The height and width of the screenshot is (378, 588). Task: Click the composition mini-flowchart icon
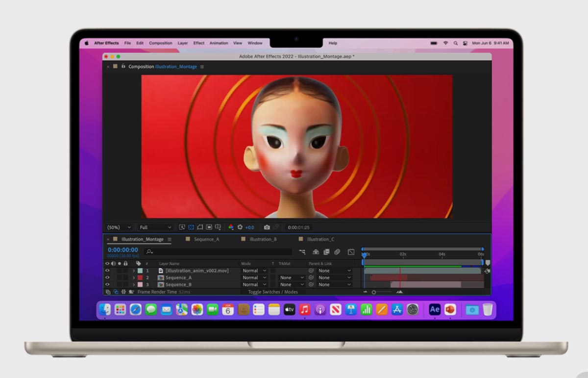pos(302,252)
